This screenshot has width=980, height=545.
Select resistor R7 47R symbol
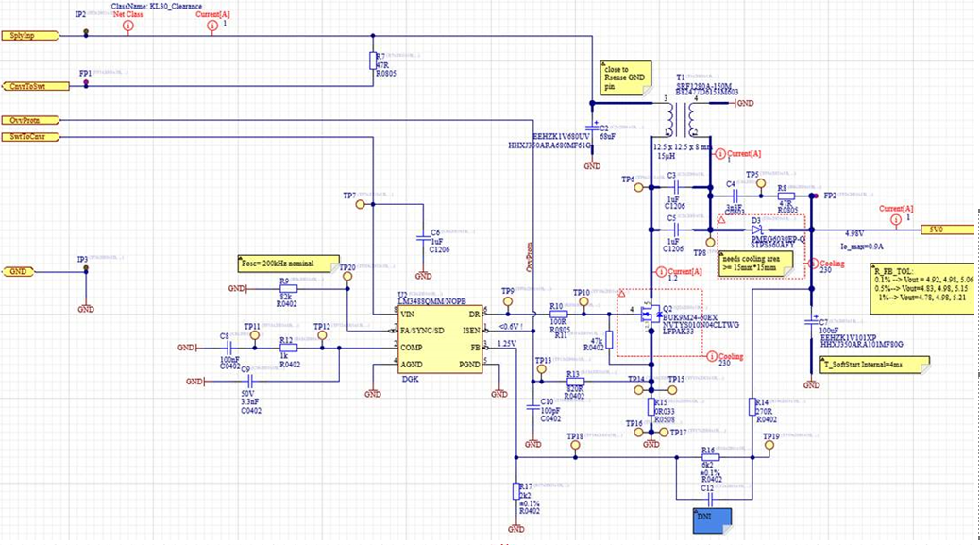tap(373, 60)
